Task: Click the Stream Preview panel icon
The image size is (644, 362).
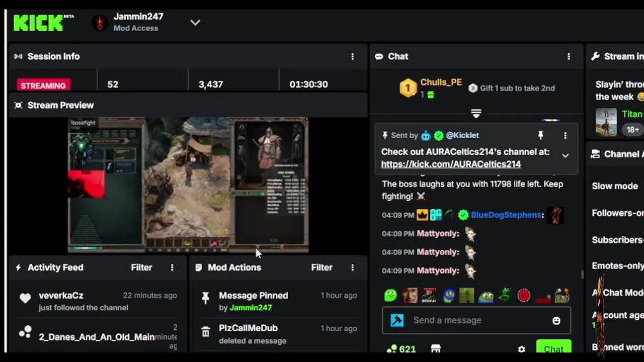Action: pos(19,105)
